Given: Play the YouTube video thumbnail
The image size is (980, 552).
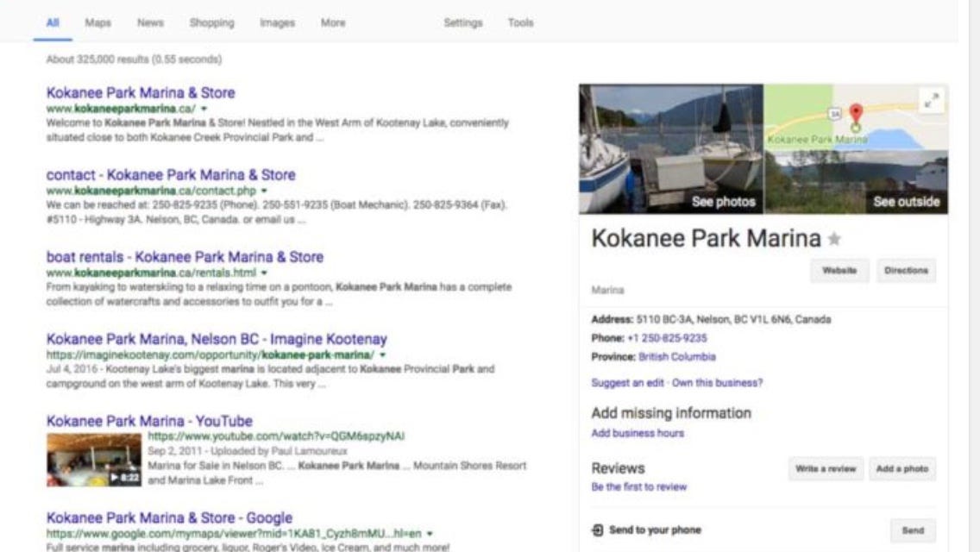Looking at the screenshot, I should [94, 460].
